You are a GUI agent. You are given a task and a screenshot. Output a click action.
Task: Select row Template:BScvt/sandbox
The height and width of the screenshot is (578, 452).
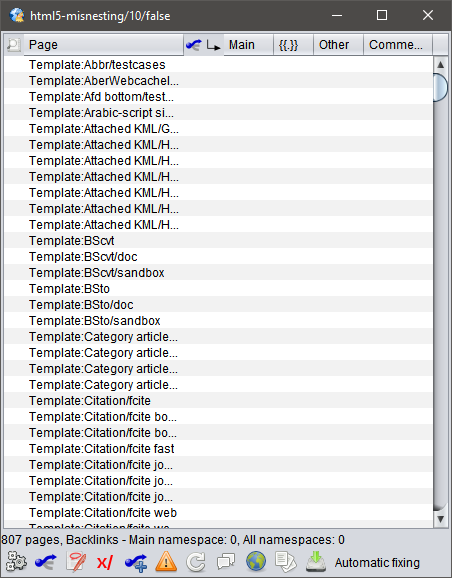pos(218,273)
